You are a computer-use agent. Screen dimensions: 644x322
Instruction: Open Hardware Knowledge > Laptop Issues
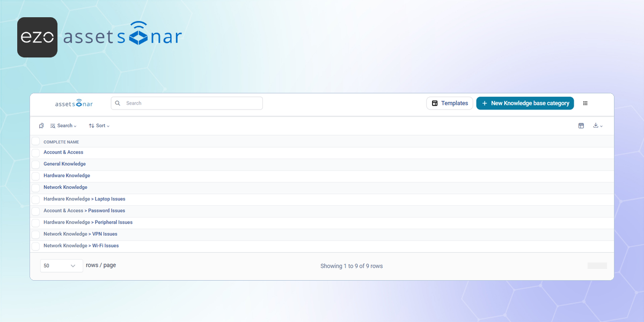pyautogui.click(x=84, y=199)
